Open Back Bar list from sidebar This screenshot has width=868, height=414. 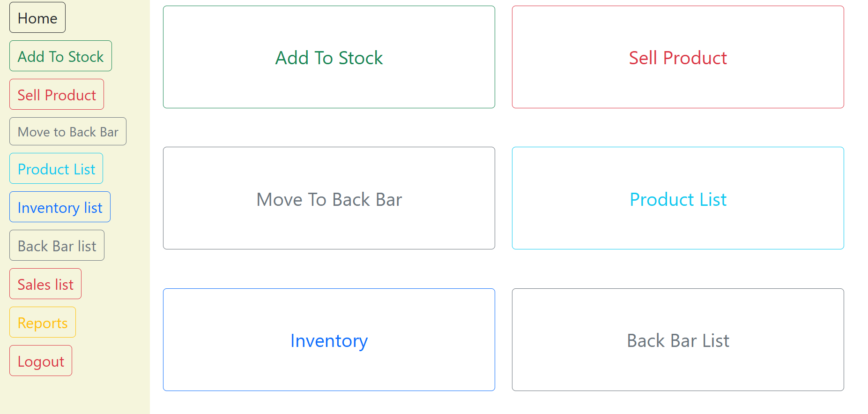[57, 245]
